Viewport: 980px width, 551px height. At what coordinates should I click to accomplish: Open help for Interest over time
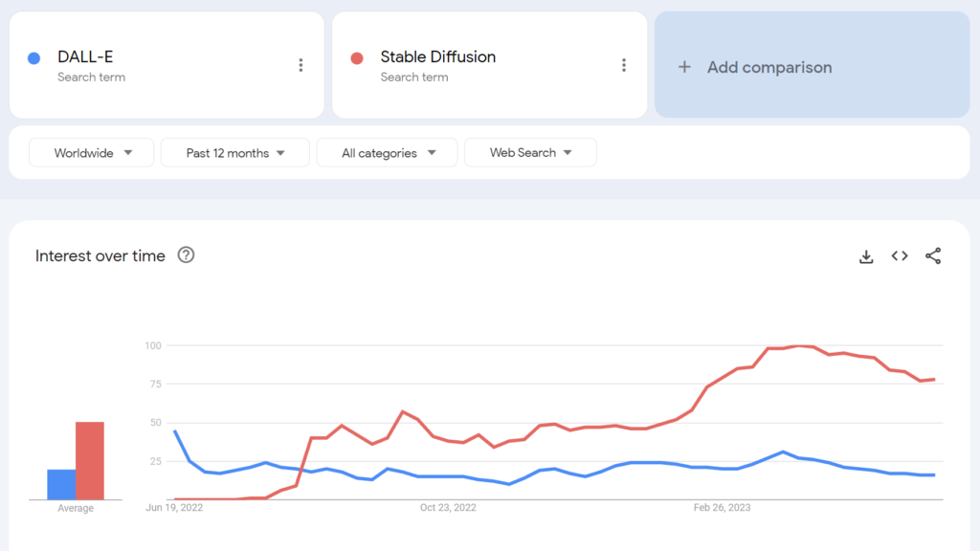pos(186,254)
